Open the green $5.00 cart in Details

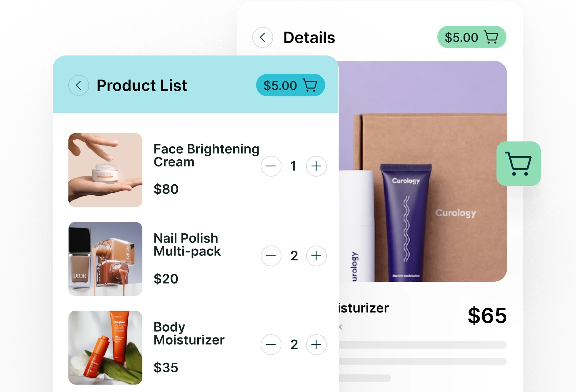[x=472, y=37]
